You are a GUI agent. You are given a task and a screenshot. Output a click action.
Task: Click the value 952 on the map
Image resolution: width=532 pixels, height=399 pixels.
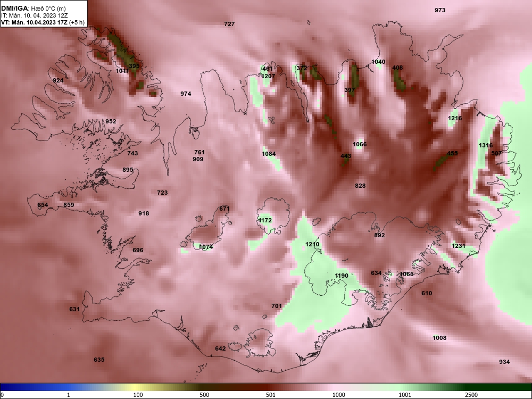(x=111, y=121)
